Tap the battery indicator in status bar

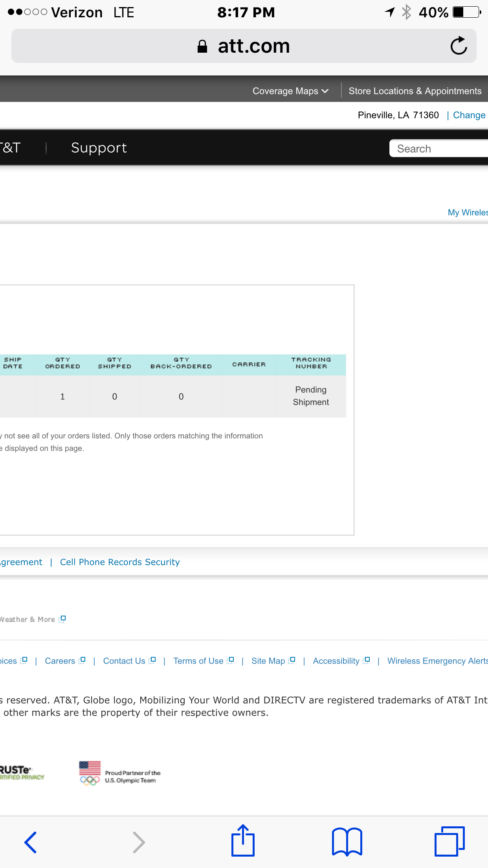pos(467,12)
